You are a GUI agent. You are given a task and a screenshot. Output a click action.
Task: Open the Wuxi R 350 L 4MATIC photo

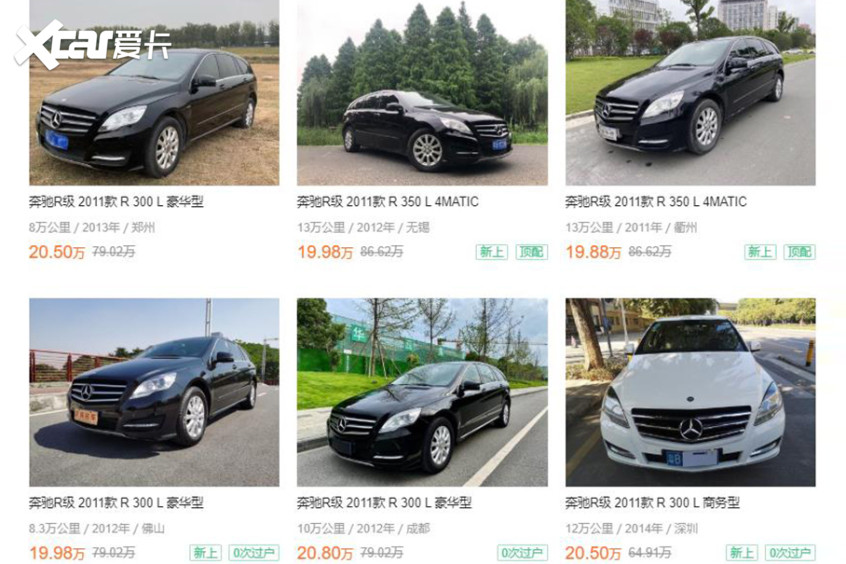[x=422, y=92]
